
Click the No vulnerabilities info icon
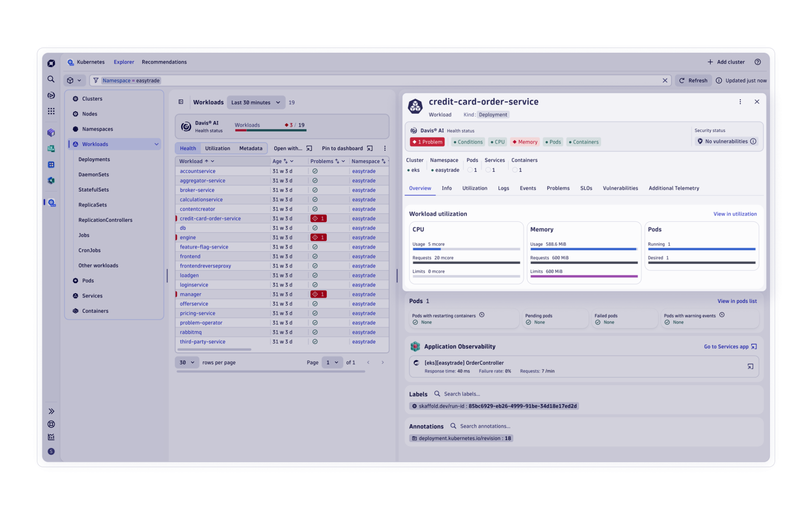tap(753, 141)
